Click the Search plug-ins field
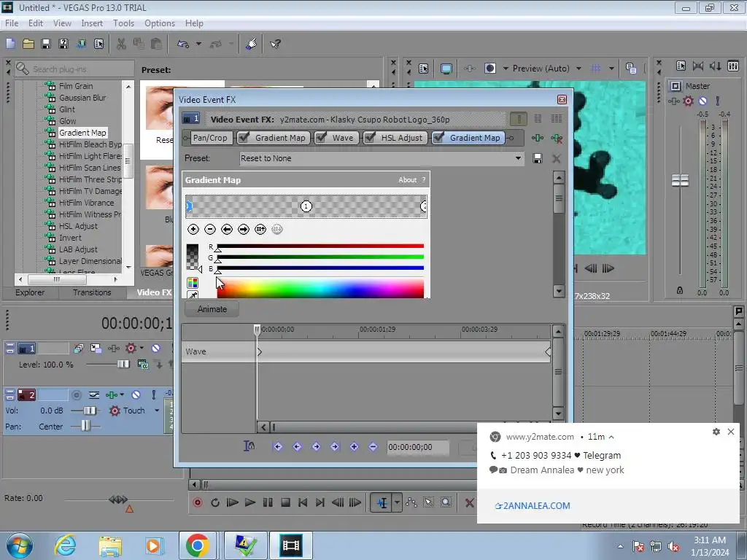 coord(74,69)
